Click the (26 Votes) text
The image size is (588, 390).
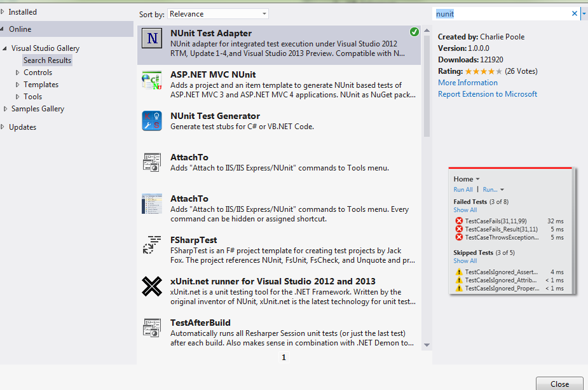521,71
